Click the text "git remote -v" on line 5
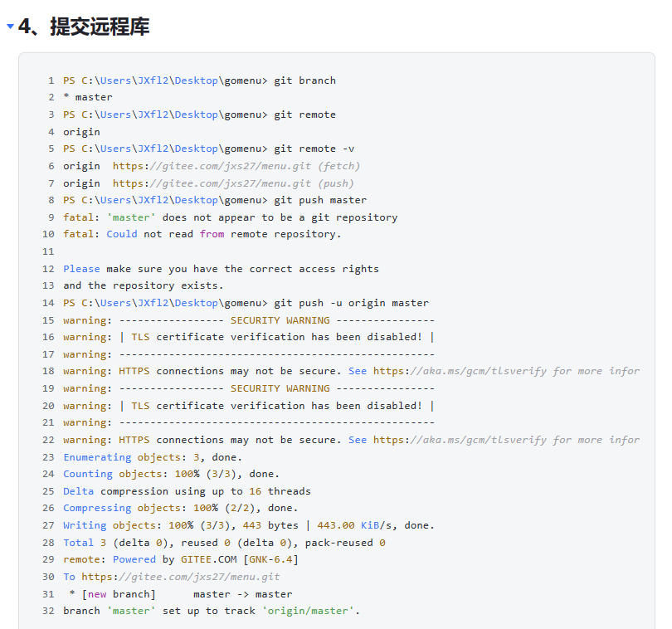This screenshot has height=629, width=672. (x=324, y=148)
